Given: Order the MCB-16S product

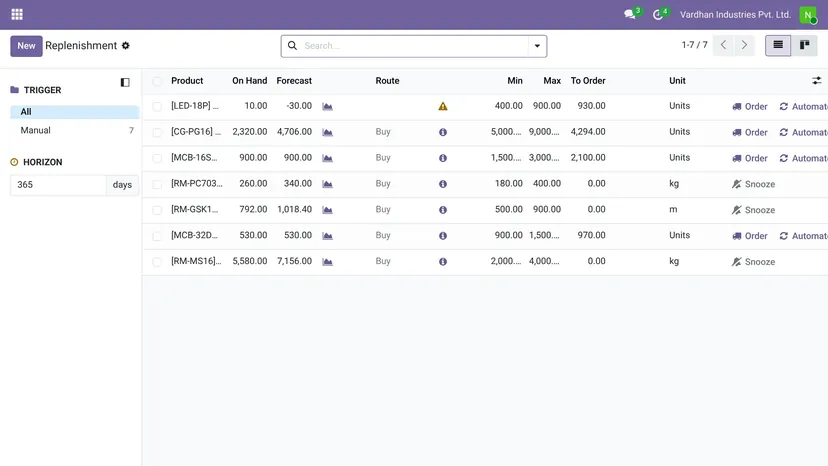Looking at the screenshot, I should coord(750,158).
